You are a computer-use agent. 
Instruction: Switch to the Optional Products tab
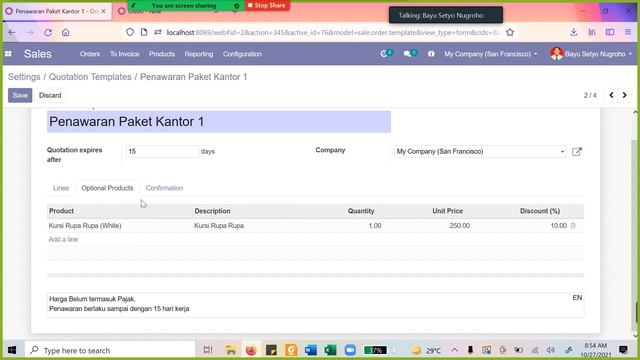[x=107, y=188]
